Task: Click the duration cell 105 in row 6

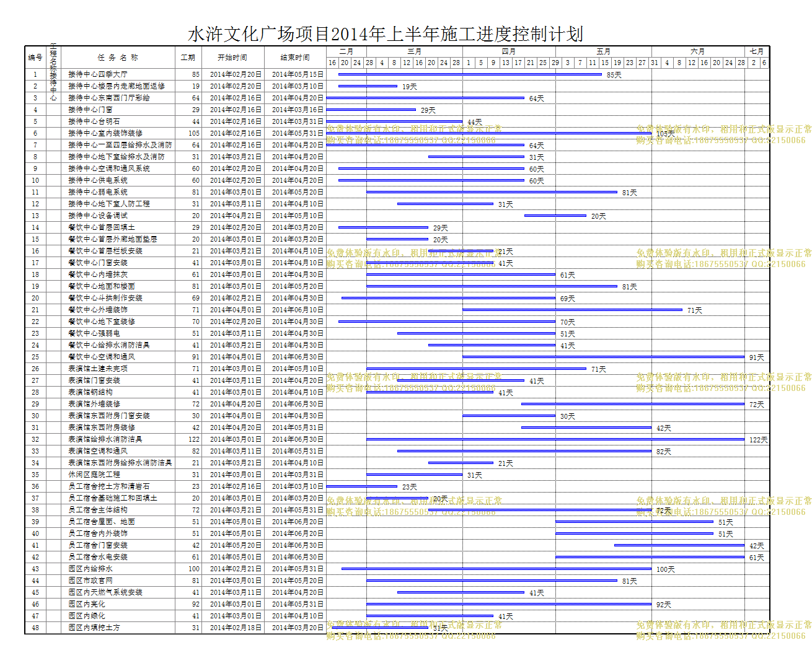Action: (x=188, y=133)
